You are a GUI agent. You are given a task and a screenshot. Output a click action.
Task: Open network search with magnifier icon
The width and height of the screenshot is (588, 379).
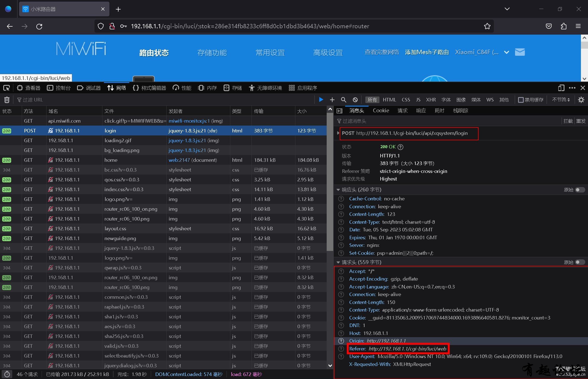click(x=344, y=100)
